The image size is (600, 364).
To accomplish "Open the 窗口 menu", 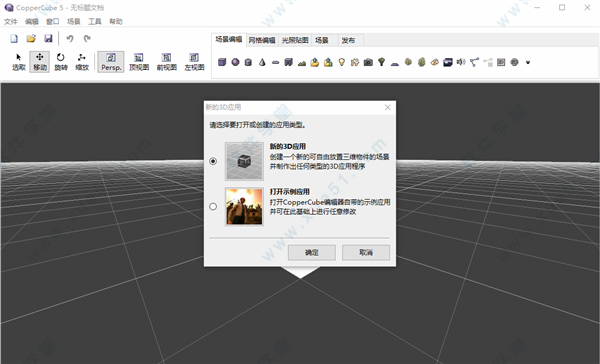I will tap(53, 21).
